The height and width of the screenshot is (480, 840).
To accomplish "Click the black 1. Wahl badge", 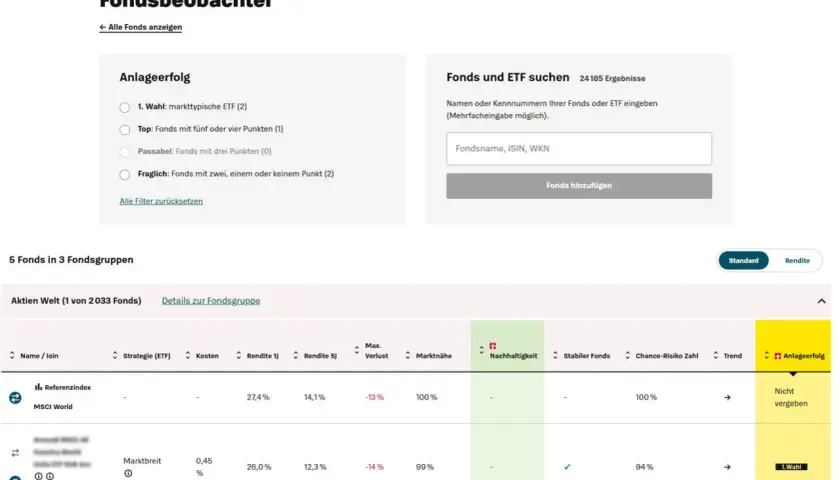I will (x=791, y=467).
